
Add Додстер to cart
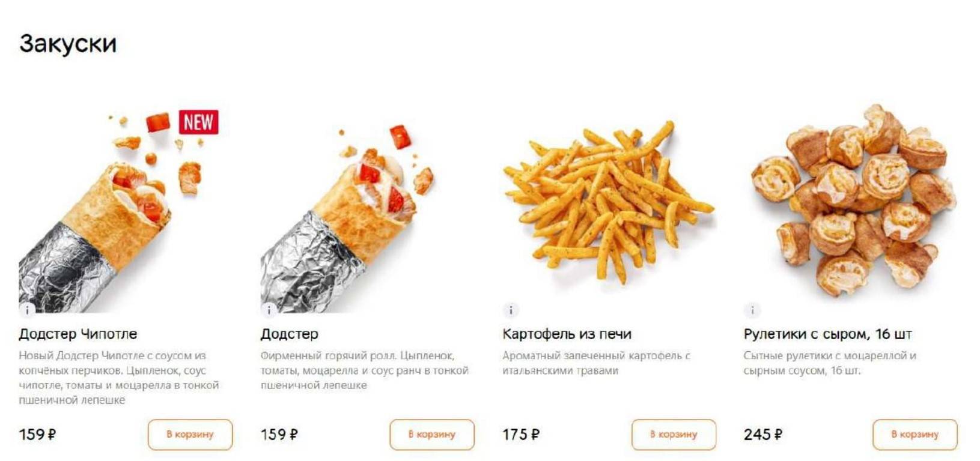(x=432, y=434)
